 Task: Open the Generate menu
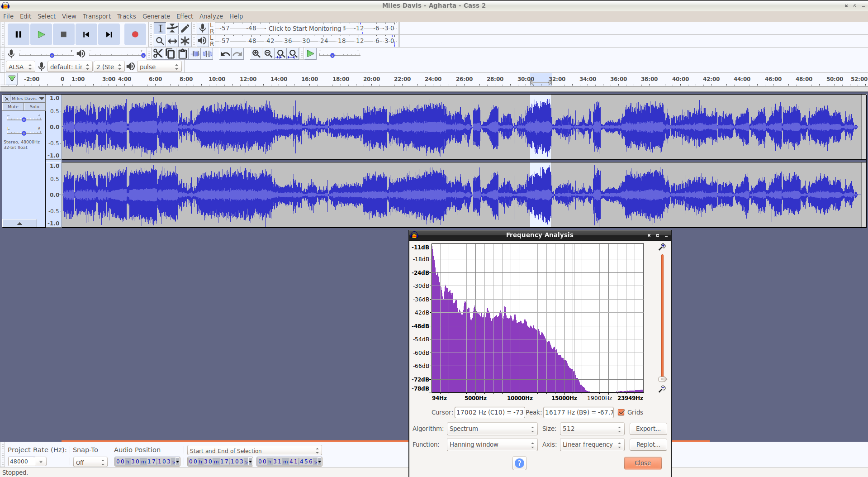click(156, 16)
